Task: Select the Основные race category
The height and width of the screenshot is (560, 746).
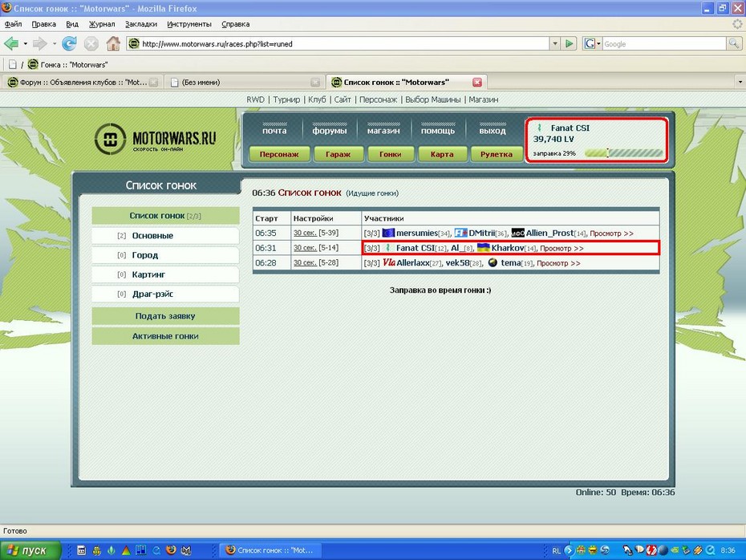Action: (165, 236)
